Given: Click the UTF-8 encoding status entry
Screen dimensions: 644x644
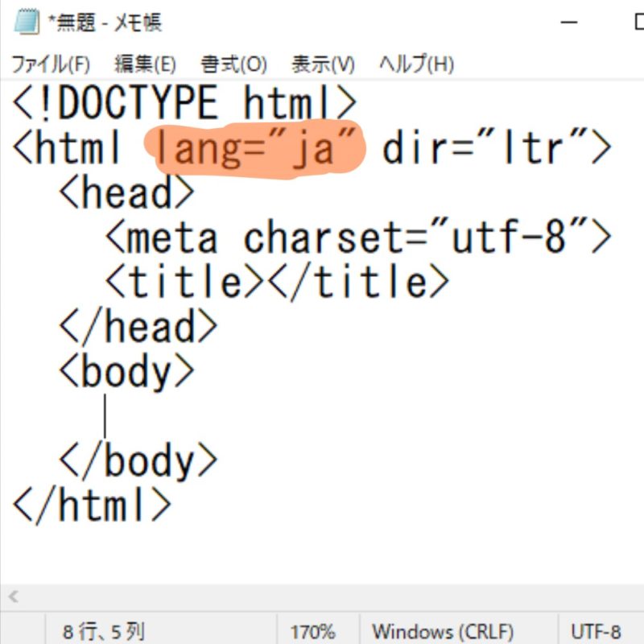Looking at the screenshot, I should click(x=596, y=631).
